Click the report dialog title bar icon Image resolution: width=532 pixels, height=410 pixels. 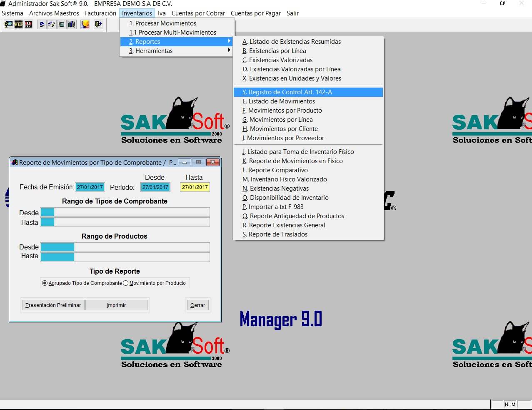[14, 162]
